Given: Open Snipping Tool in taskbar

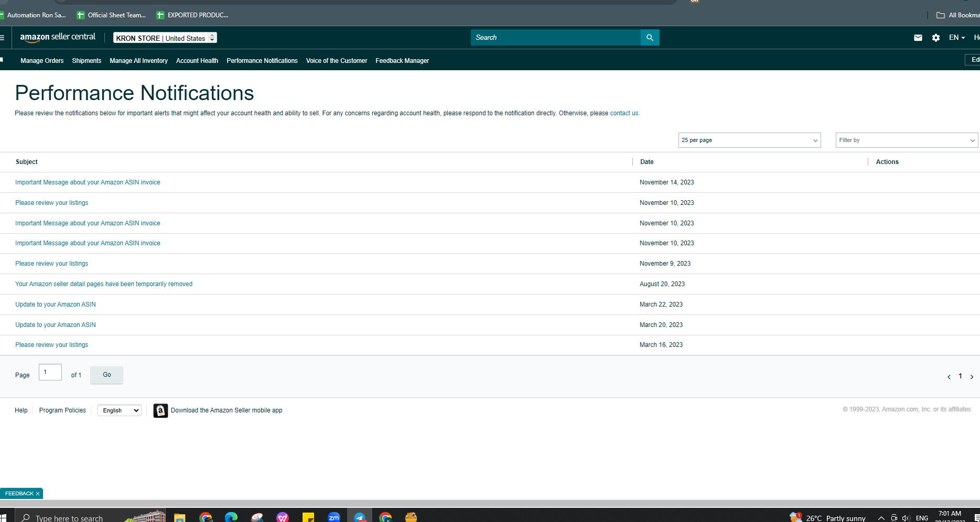Looking at the screenshot, I should pos(257,517).
